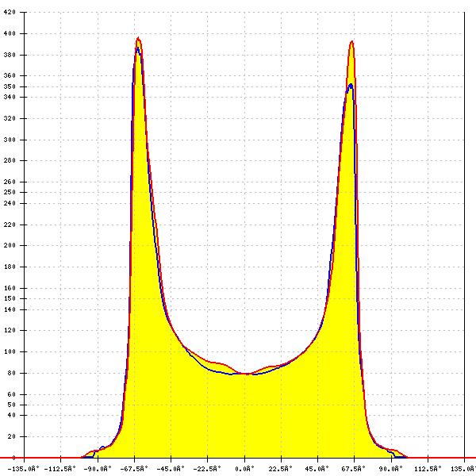Click the 280 y-axis tick label
This screenshot has width=476, height=476.
pos(10,160)
